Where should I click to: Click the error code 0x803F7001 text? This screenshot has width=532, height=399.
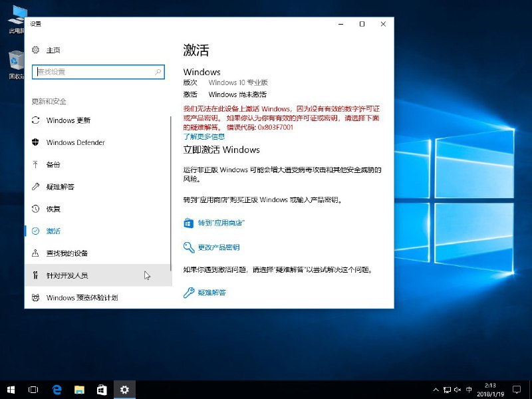[x=275, y=127]
